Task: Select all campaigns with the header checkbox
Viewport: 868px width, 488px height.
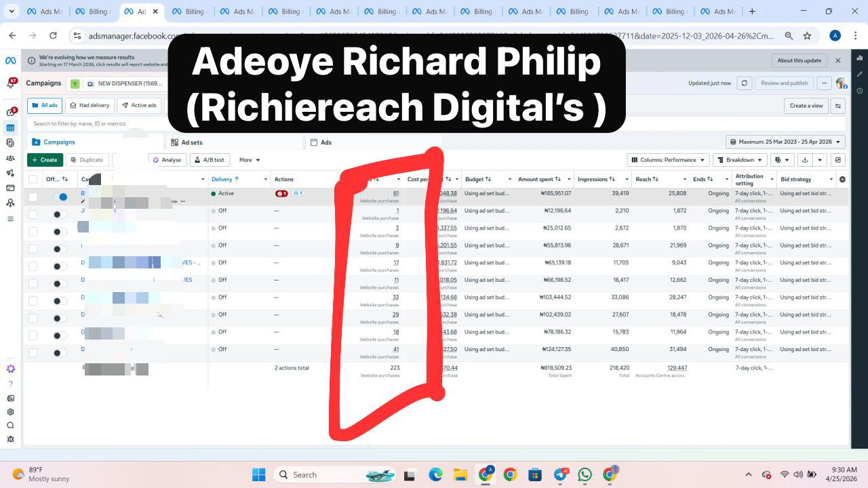Action: [x=33, y=180]
